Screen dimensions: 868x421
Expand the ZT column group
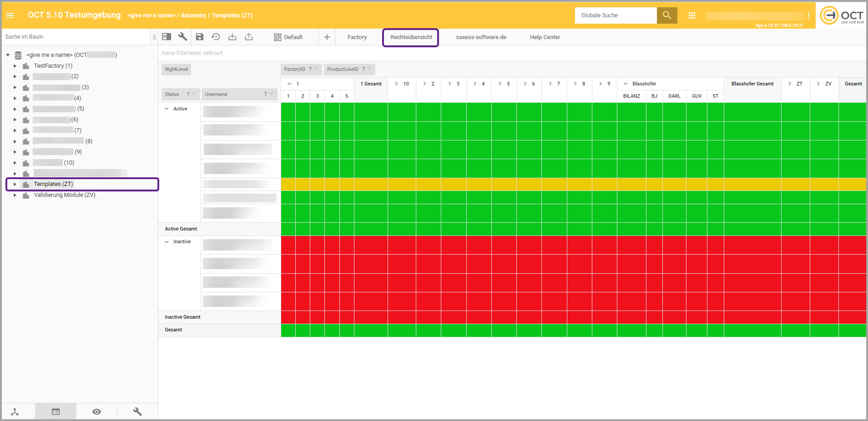pyautogui.click(x=790, y=84)
